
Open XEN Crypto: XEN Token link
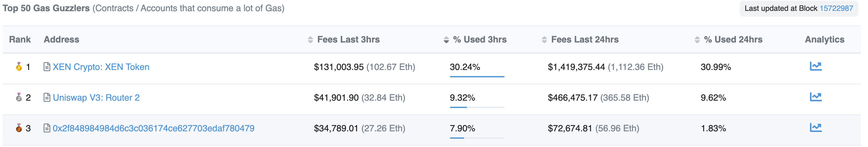point(101,67)
